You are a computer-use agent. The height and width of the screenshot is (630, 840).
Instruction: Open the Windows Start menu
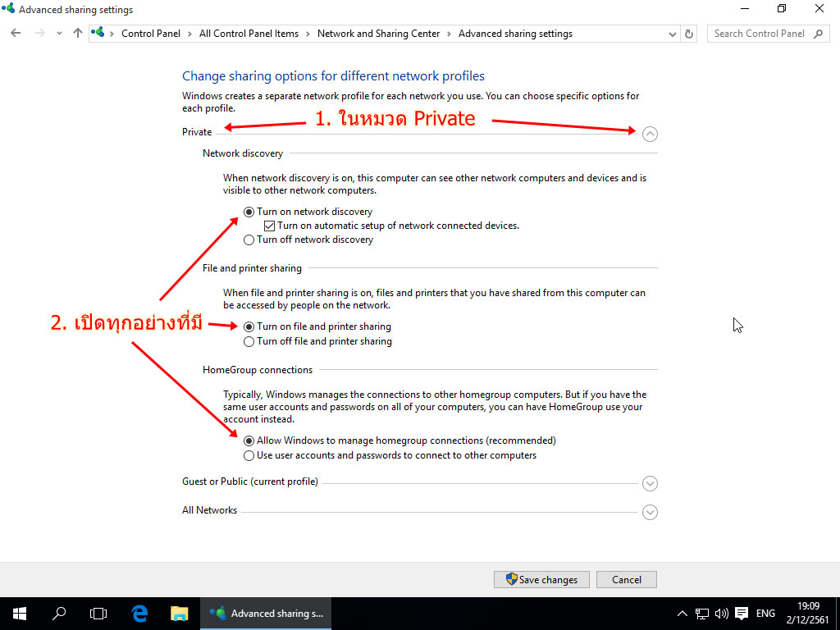20,613
